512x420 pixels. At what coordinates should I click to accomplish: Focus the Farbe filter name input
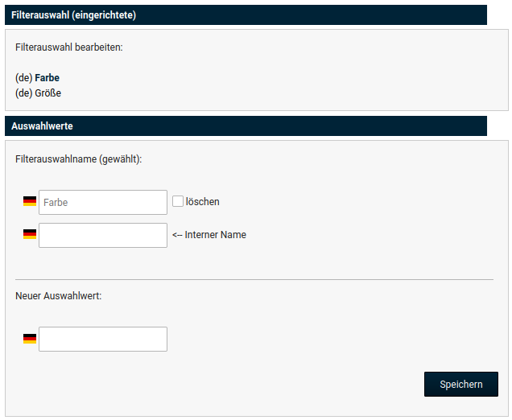[103, 202]
